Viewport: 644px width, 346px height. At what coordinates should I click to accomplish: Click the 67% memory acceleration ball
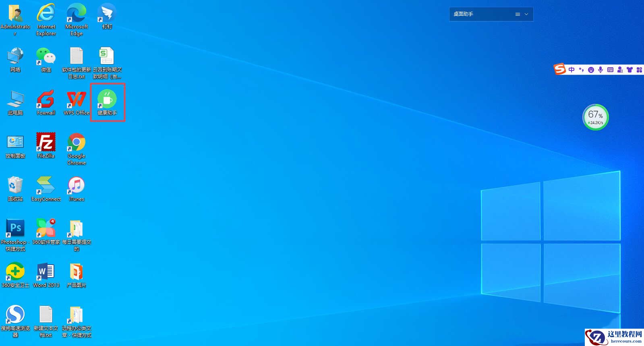596,117
